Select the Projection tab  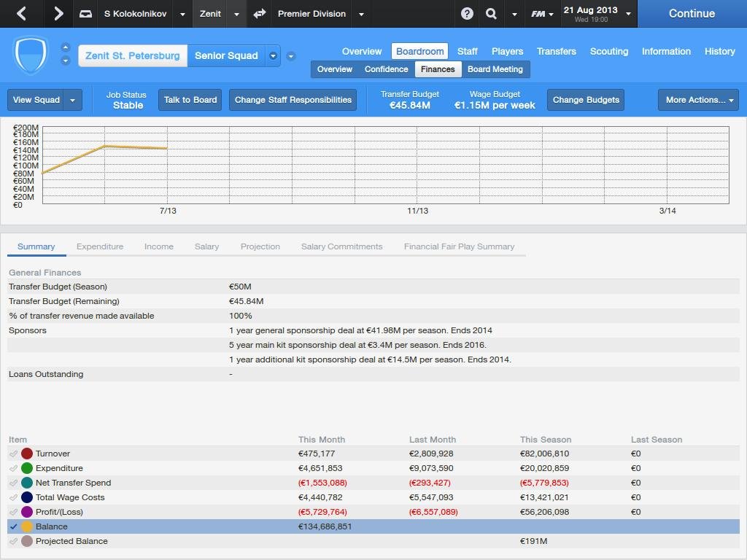pos(260,246)
